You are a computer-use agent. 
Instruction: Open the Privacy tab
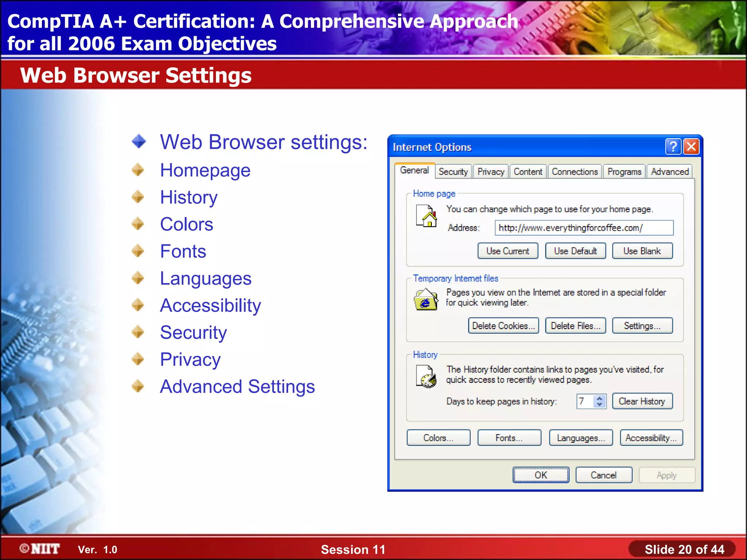tap(491, 172)
